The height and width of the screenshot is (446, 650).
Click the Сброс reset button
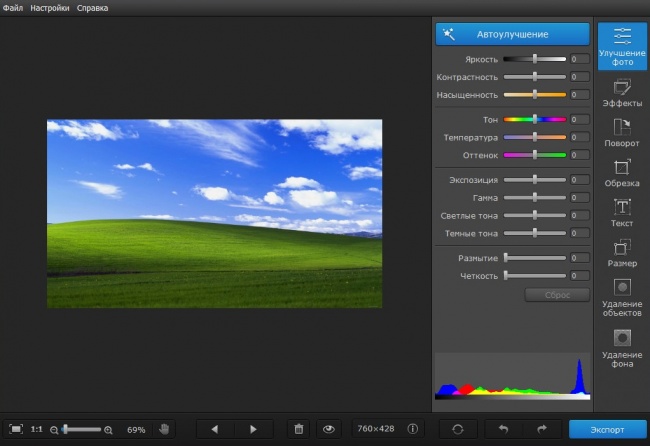point(557,295)
